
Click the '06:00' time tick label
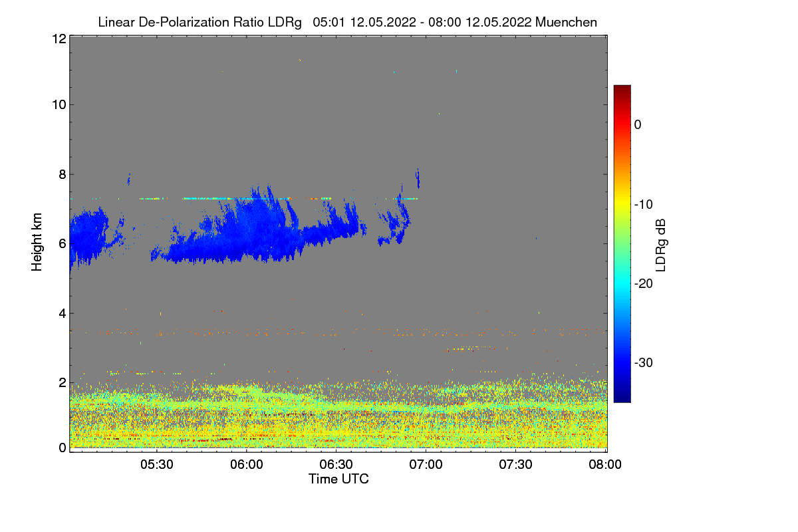pos(247,465)
